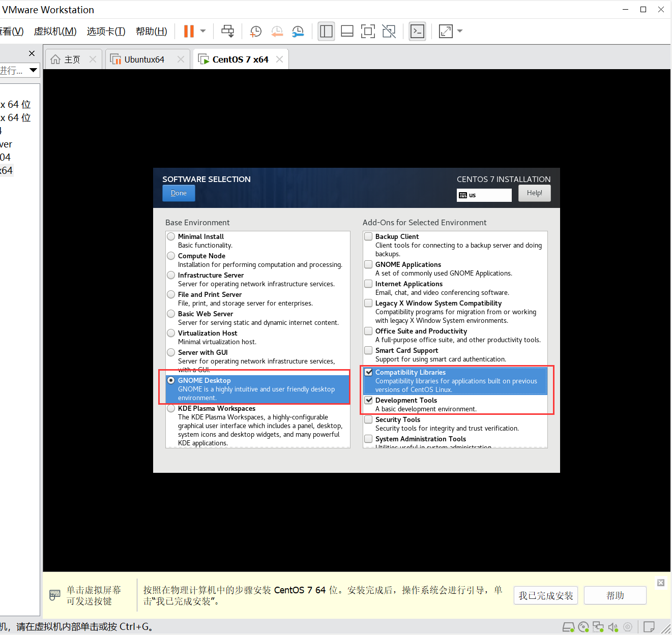
Task: Click the keyboard icon in the hint bar
Action: pos(55,595)
